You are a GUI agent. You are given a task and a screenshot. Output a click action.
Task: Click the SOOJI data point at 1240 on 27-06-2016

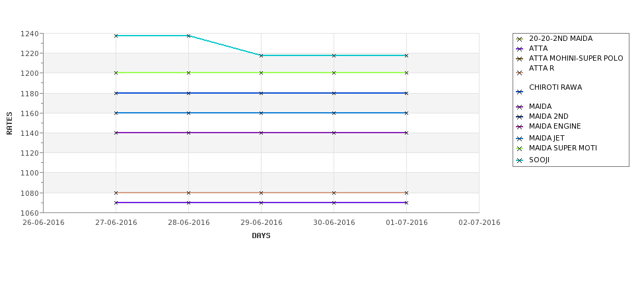click(x=116, y=36)
